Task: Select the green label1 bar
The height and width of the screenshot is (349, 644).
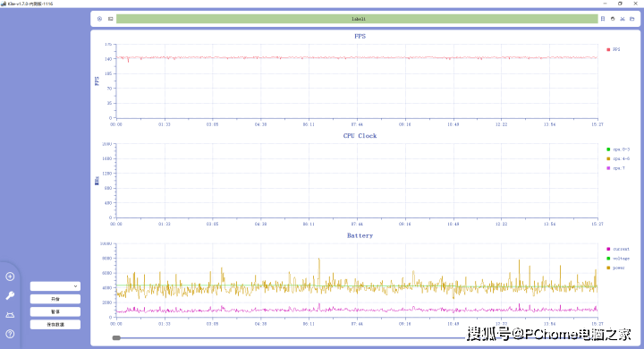Action: [357, 19]
